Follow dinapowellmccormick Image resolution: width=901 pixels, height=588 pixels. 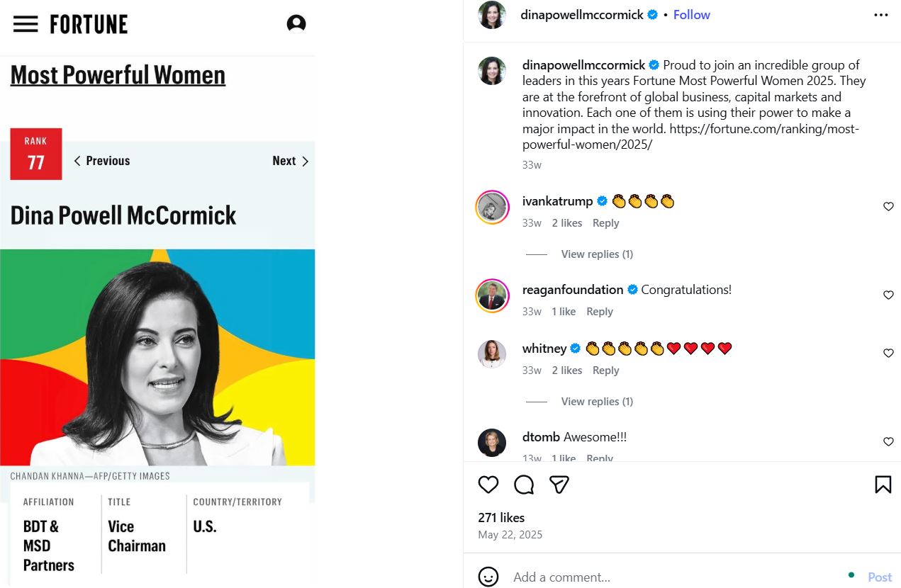pos(692,15)
